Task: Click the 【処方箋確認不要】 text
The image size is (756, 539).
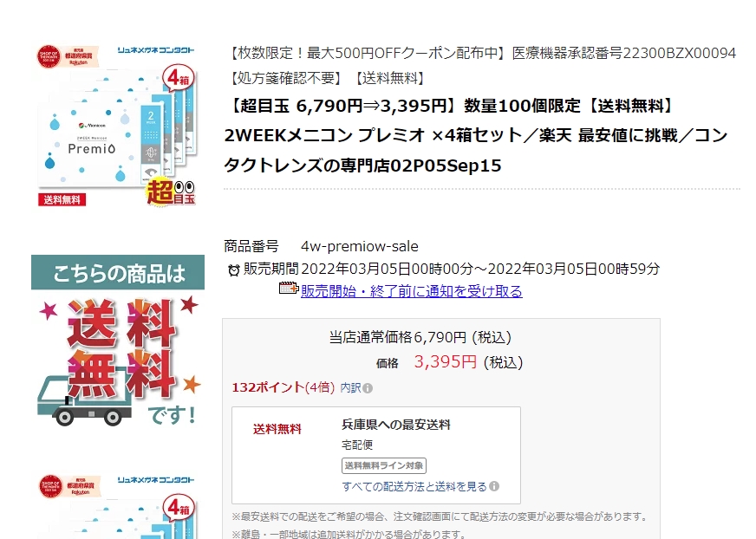Action: pos(286,78)
